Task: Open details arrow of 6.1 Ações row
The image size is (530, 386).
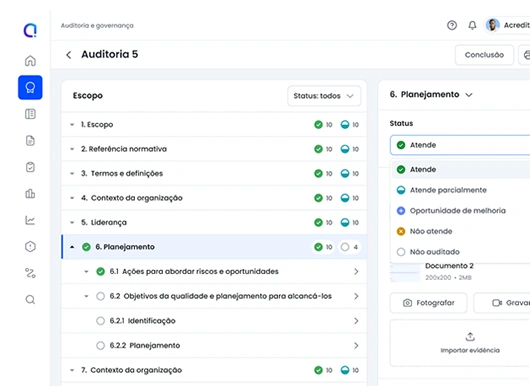Action: 356,271
